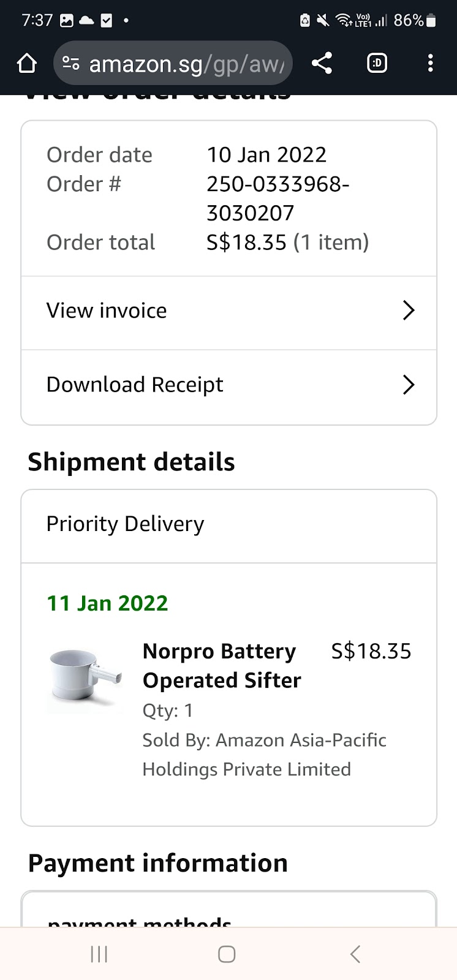Tap the share icon
This screenshot has width=457, height=980.
pyautogui.click(x=322, y=63)
